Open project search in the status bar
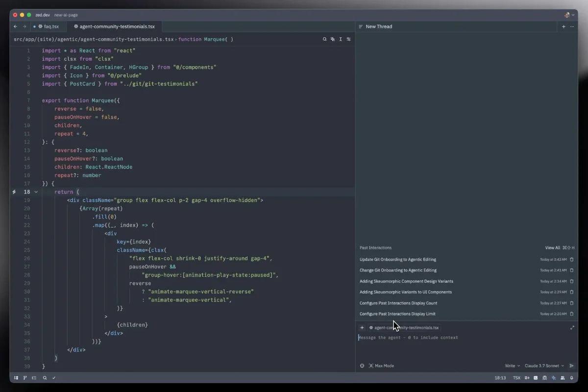 point(45,378)
